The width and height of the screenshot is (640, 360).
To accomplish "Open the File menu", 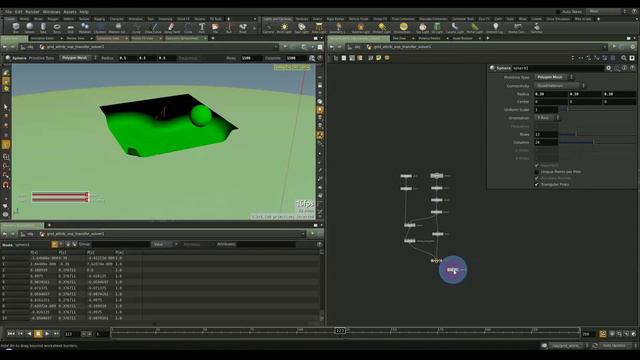I will 9,12.
